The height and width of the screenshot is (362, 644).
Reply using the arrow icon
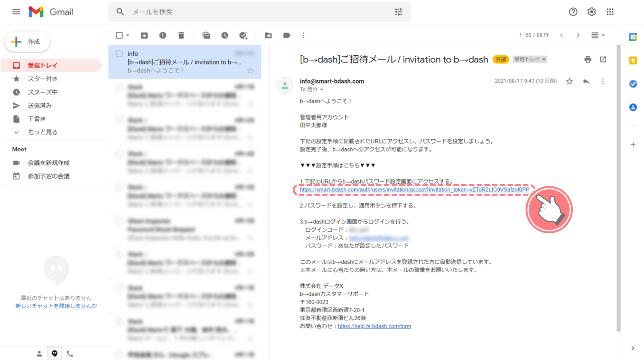coord(586,81)
